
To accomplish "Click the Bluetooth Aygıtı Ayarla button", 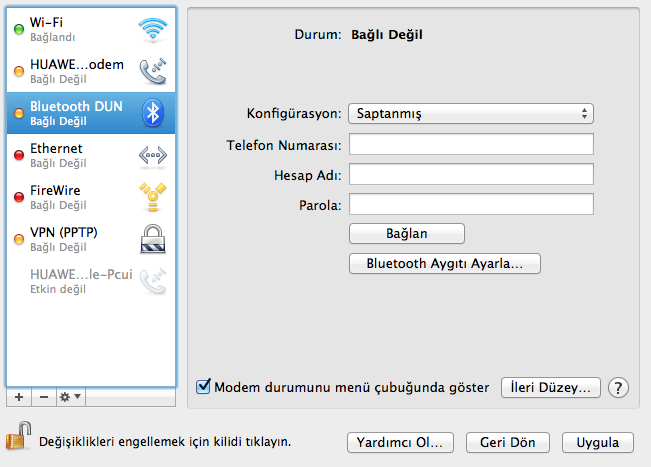I will [445, 264].
